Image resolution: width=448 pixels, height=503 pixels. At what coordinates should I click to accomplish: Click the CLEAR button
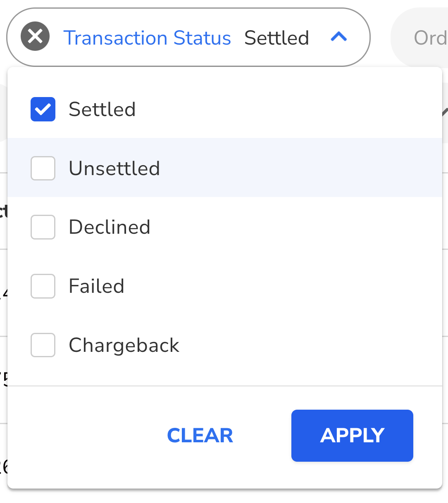click(200, 435)
